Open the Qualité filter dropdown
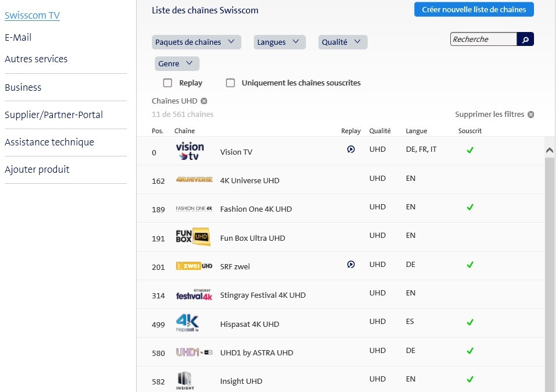 [x=343, y=42]
